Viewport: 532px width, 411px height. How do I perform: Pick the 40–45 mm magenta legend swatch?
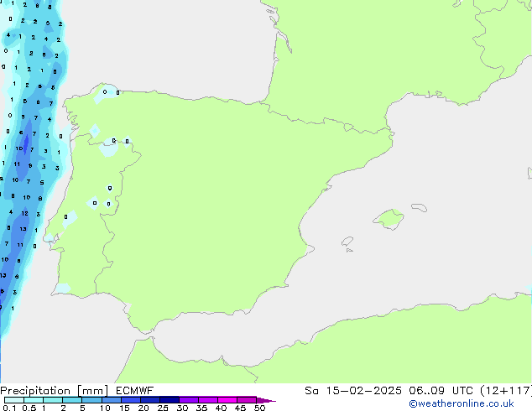click(x=229, y=400)
